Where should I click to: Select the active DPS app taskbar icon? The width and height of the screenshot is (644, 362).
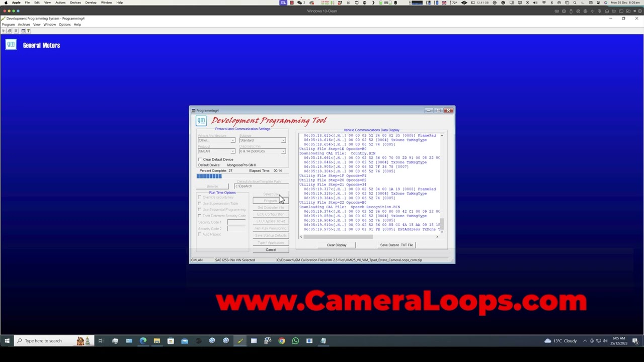[240, 341]
